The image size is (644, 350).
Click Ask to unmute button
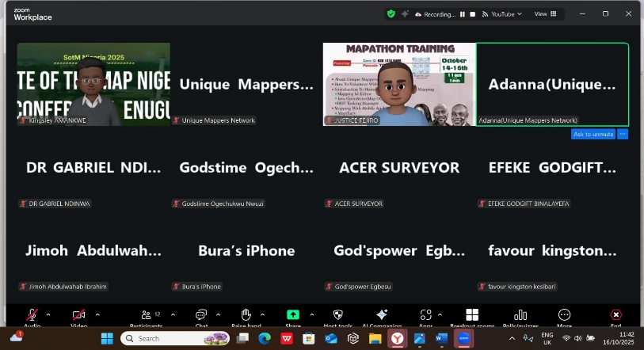(593, 134)
